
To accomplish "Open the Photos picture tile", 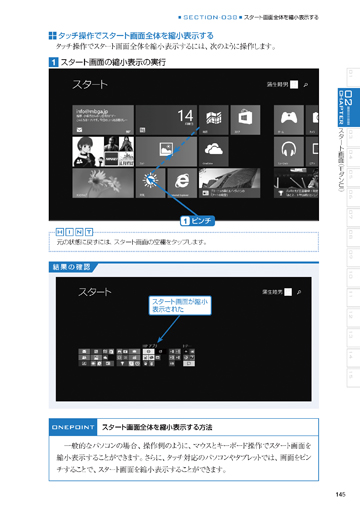I will tap(166, 152).
